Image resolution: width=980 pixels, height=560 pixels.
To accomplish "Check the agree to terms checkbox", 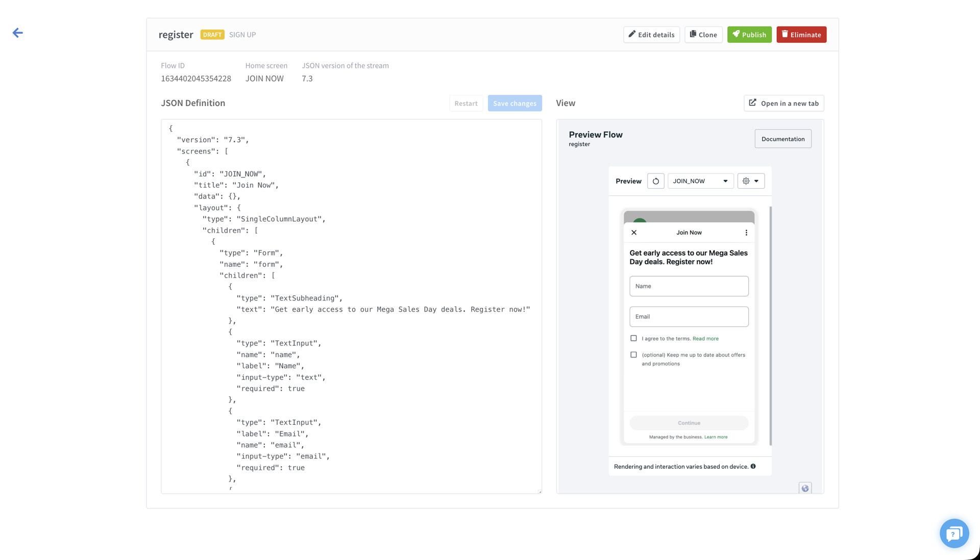I will 633,338.
